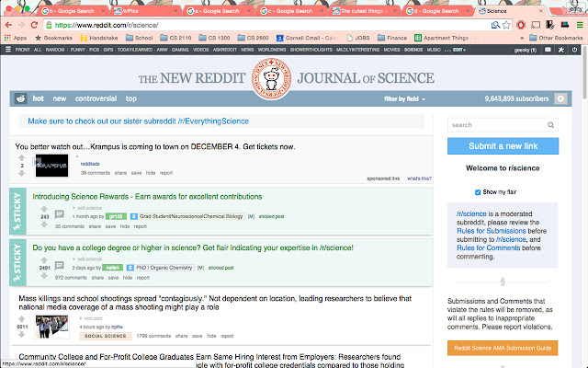
Task: Open the mail envelope icon in reddit bar
Action: pyautogui.click(x=548, y=49)
